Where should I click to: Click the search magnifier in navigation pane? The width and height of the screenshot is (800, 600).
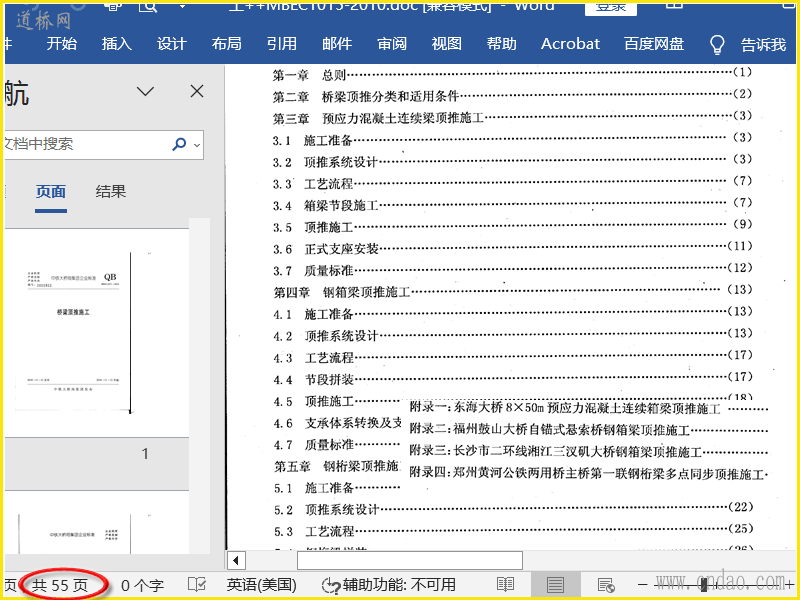[179, 144]
